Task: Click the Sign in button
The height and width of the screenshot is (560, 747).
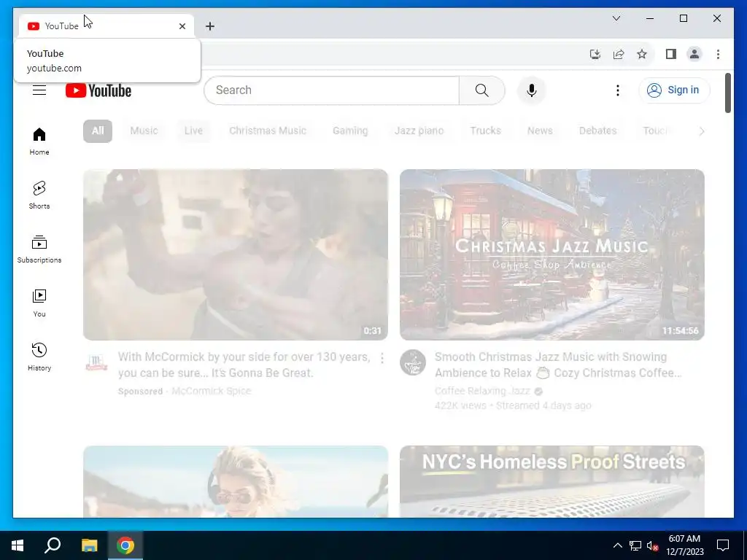Action: click(x=673, y=90)
